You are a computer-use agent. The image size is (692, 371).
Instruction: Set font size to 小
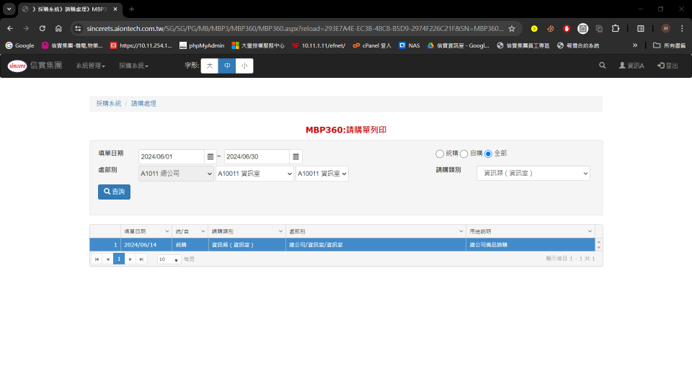coord(244,66)
